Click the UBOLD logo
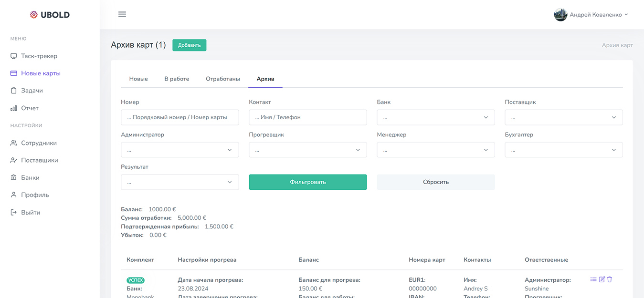Viewport: 644px width, 298px height. [50, 15]
